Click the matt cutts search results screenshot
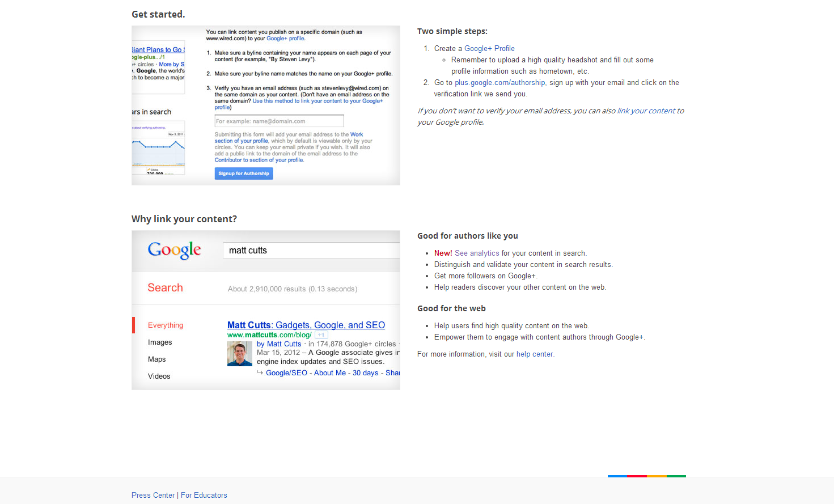 [266, 310]
